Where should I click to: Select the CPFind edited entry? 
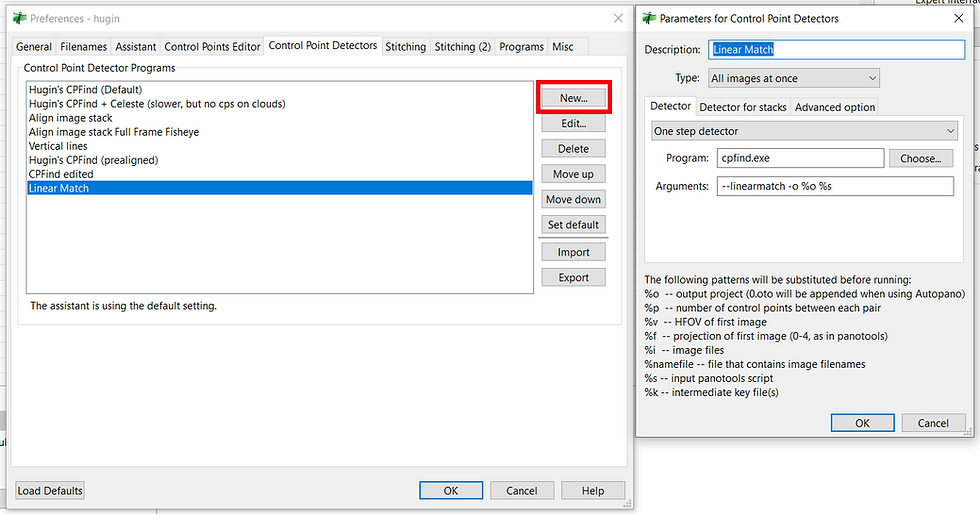[279, 174]
